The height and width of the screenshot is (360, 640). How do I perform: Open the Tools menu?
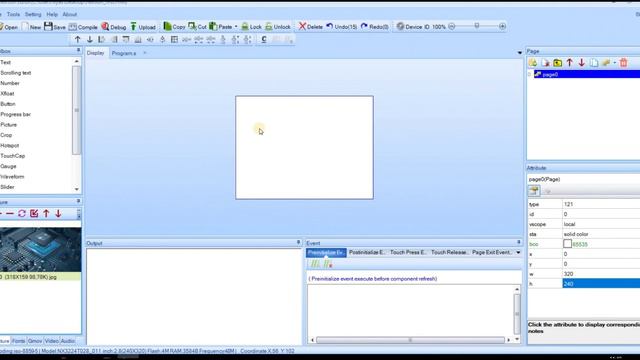(x=13, y=14)
